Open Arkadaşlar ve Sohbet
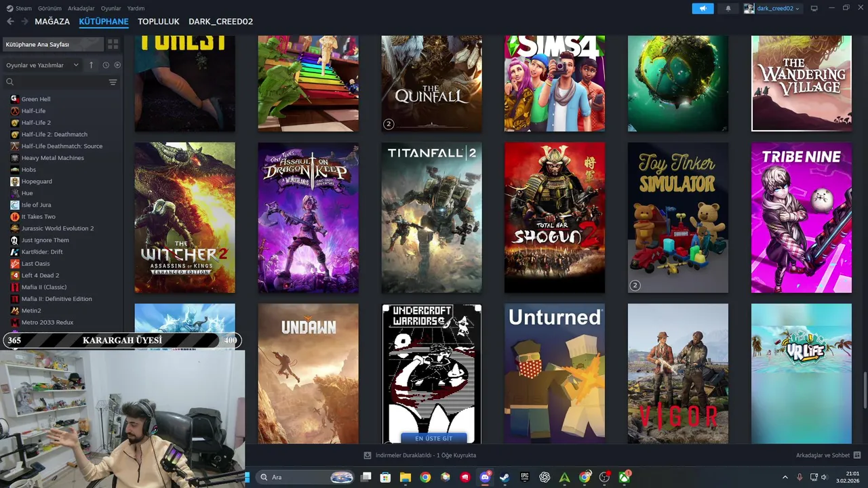868x488 pixels. point(828,455)
